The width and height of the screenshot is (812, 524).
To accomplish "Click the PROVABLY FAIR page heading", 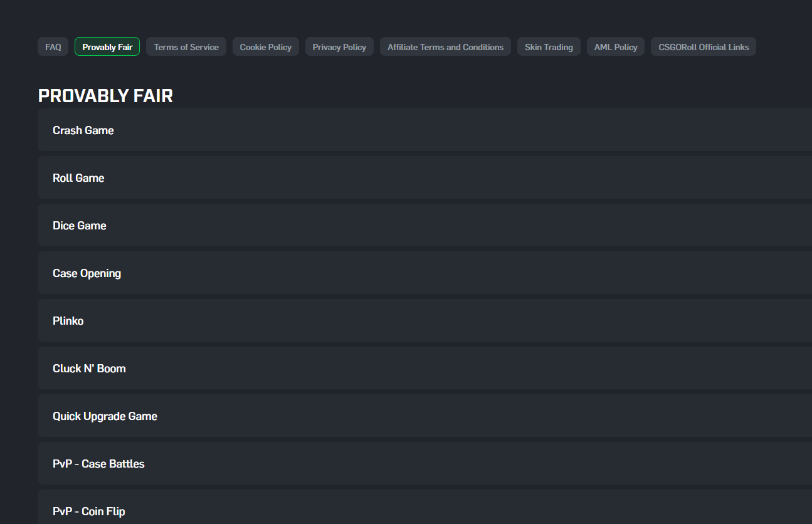I will pos(105,96).
